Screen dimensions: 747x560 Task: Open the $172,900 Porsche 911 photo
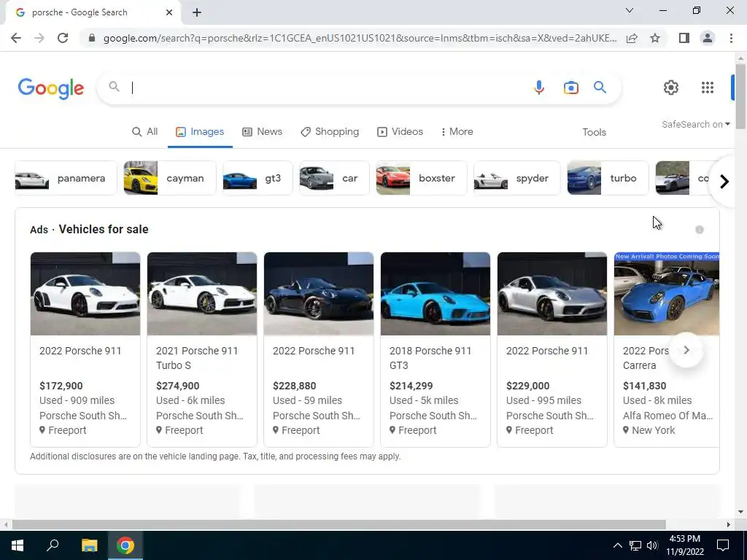pyautogui.click(x=85, y=294)
